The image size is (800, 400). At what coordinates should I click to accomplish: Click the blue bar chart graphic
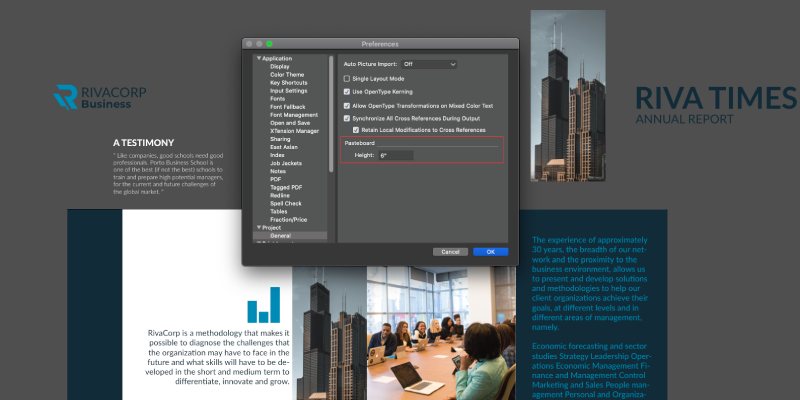[x=264, y=305]
